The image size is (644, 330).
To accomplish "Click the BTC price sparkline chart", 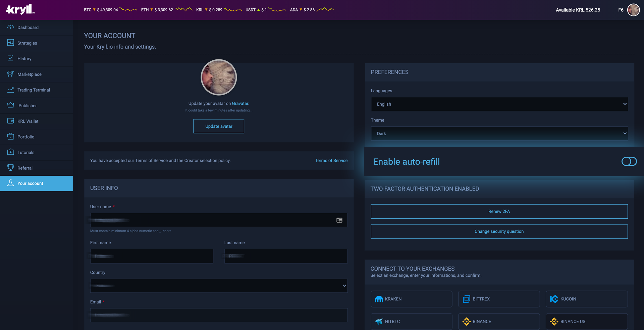I will [128, 10].
